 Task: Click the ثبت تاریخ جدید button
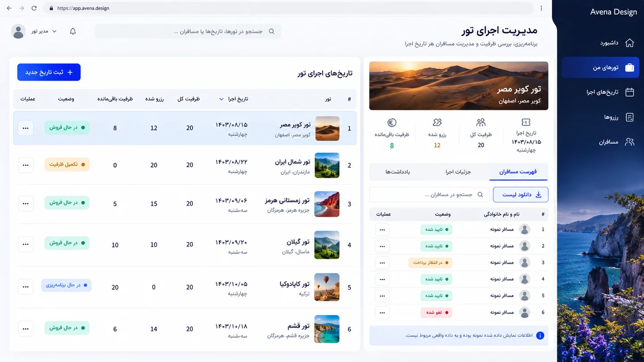49,72
